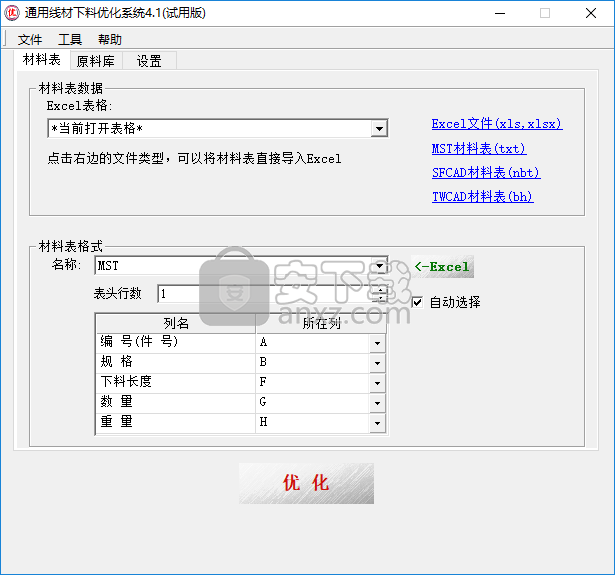The image size is (615, 575).
Task: Open the 工具 menu
Action: coord(70,40)
